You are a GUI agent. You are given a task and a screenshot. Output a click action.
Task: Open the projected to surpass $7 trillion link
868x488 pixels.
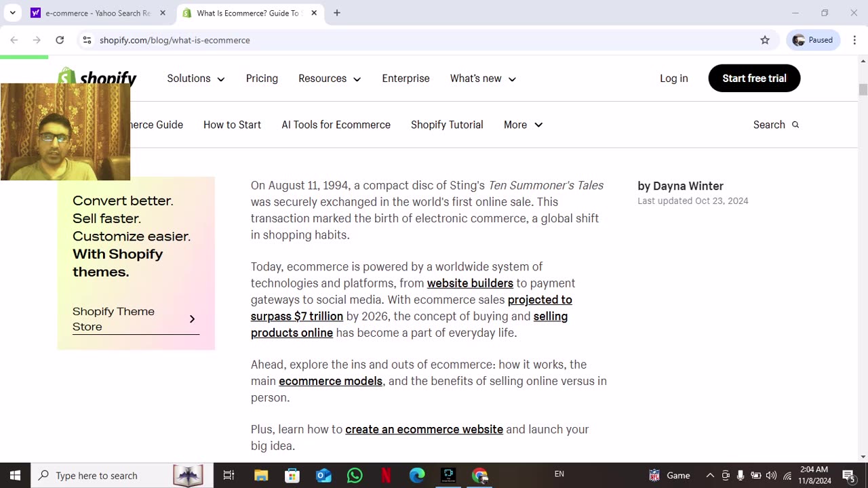tap(412, 308)
